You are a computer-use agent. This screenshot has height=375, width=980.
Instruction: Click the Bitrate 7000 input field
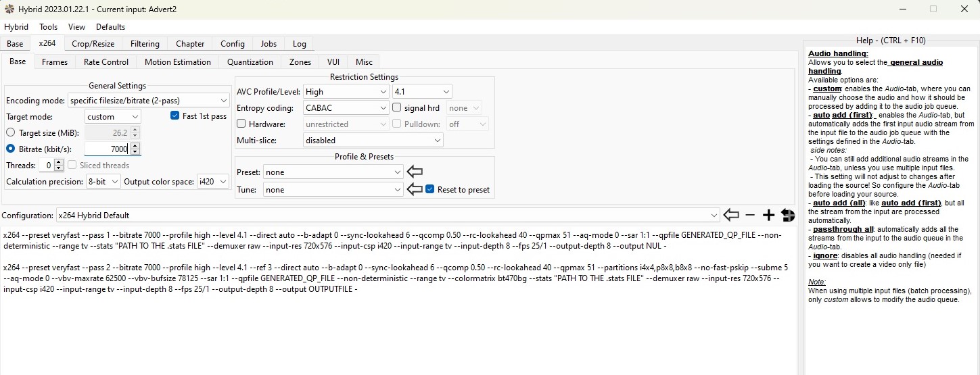point(108,149)
